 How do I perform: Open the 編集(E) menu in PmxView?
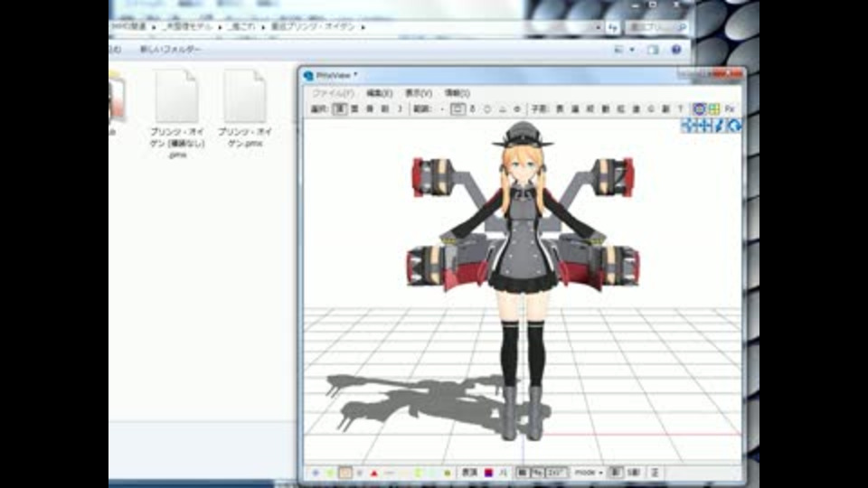pyautogui.click(x=379, y=93)
